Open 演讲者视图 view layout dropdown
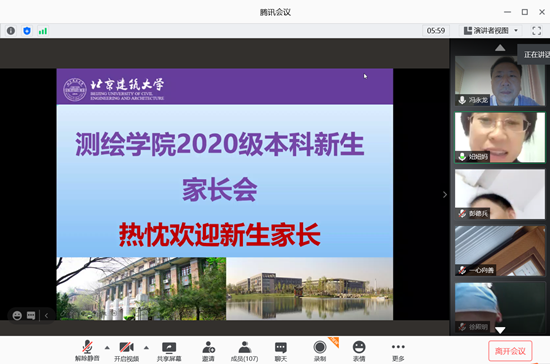Viewport: 550px width, 364px height. tap(491, 31)
